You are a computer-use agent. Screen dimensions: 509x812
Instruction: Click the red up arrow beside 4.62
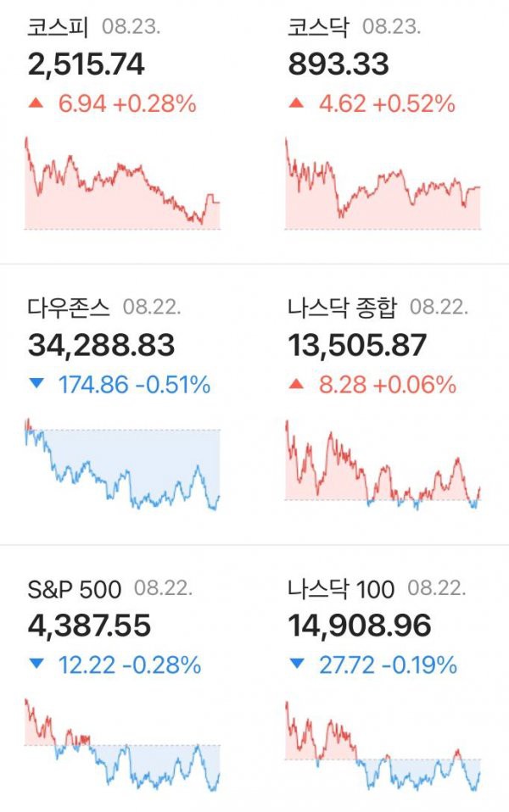coord(296,103)
